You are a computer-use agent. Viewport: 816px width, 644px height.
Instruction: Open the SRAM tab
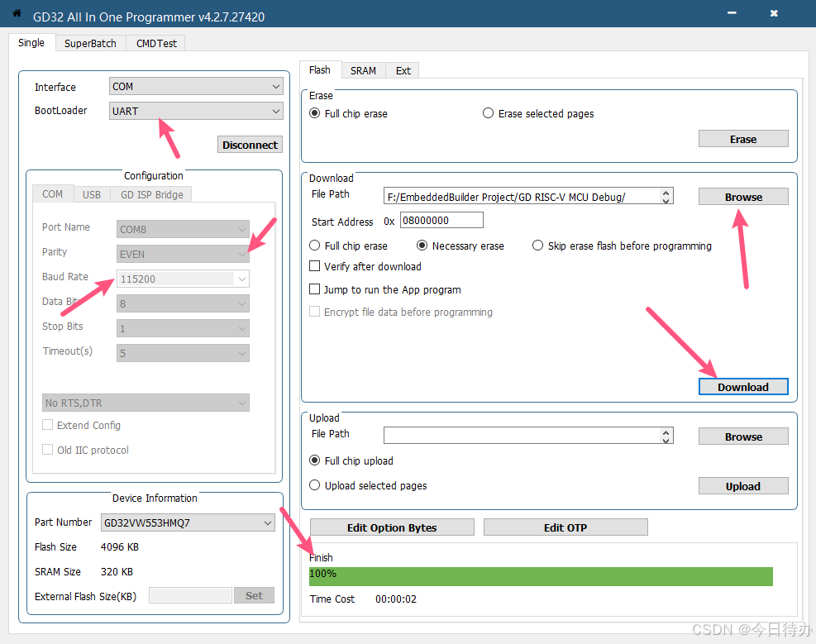(363, 70)
